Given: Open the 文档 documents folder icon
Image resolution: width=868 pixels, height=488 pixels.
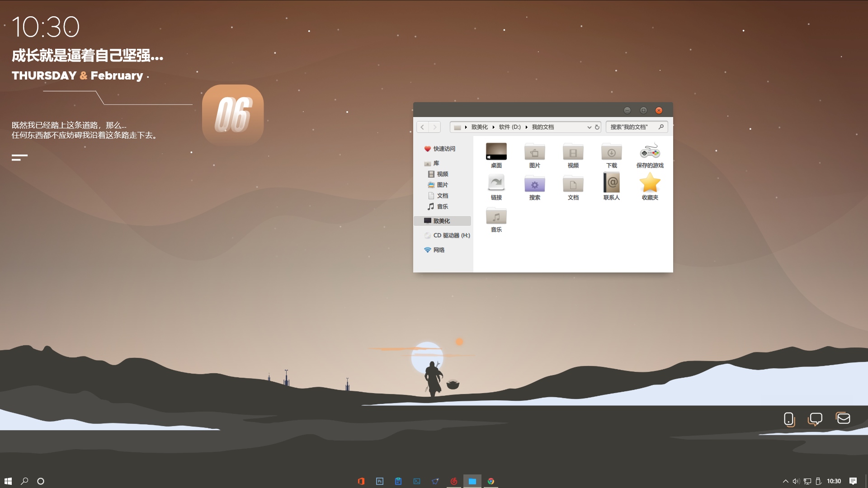Looking at the screenshot, I should pos(573,188).
